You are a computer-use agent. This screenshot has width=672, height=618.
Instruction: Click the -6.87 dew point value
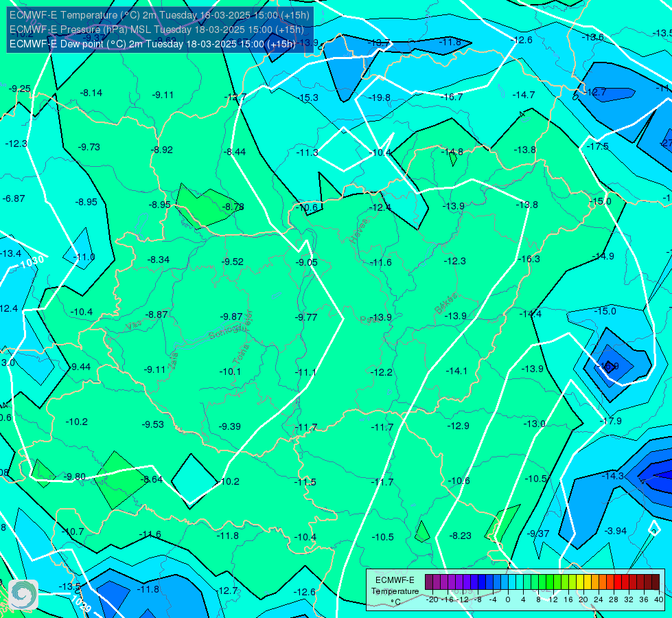coord(14,198)
